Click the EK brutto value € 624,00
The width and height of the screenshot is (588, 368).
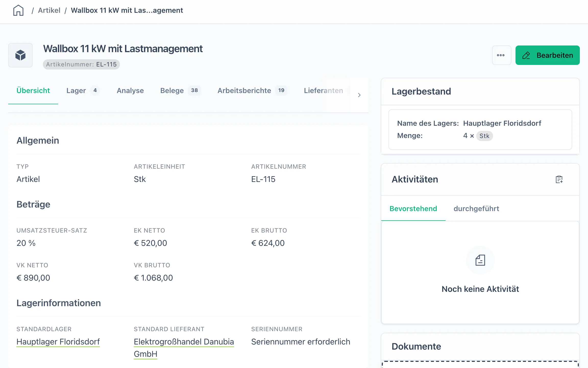tap(268, 243)
